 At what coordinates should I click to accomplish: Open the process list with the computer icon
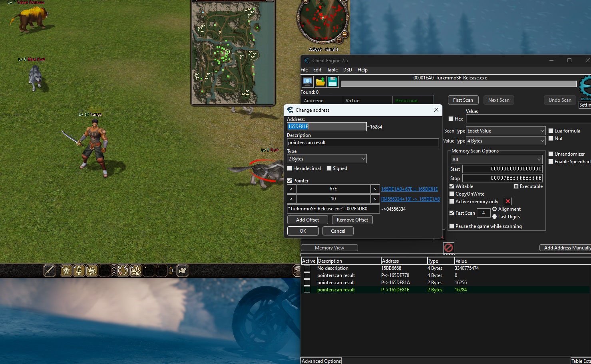(x=307, y=82)
